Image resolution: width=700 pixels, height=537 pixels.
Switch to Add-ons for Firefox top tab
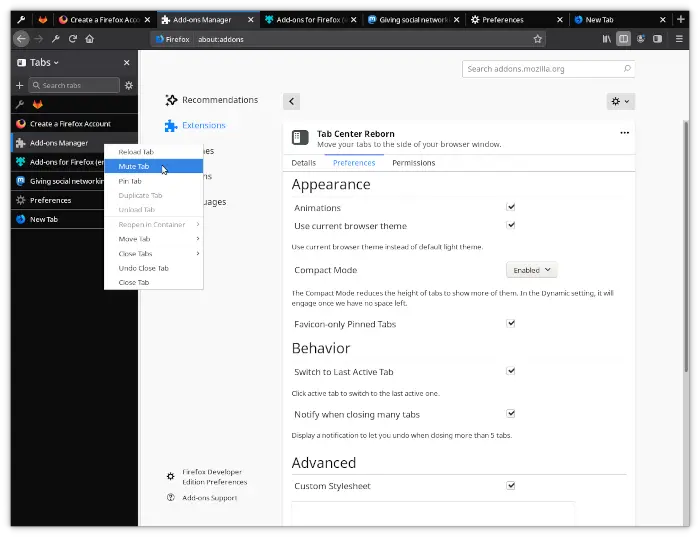(x=311, y=20)
